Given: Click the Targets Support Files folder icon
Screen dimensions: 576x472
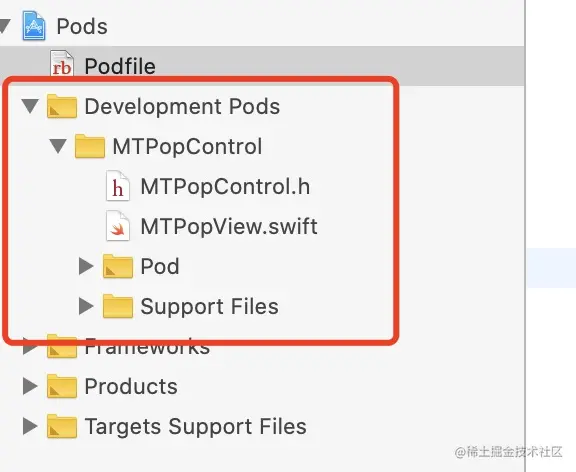Looking at the screenshot, I should click(x=62, y=426).
